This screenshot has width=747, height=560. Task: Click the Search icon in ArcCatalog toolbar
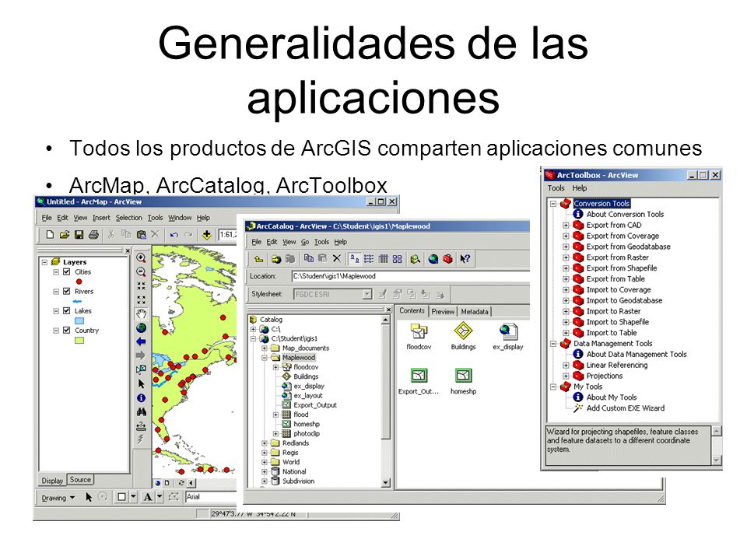pos(415,258)
